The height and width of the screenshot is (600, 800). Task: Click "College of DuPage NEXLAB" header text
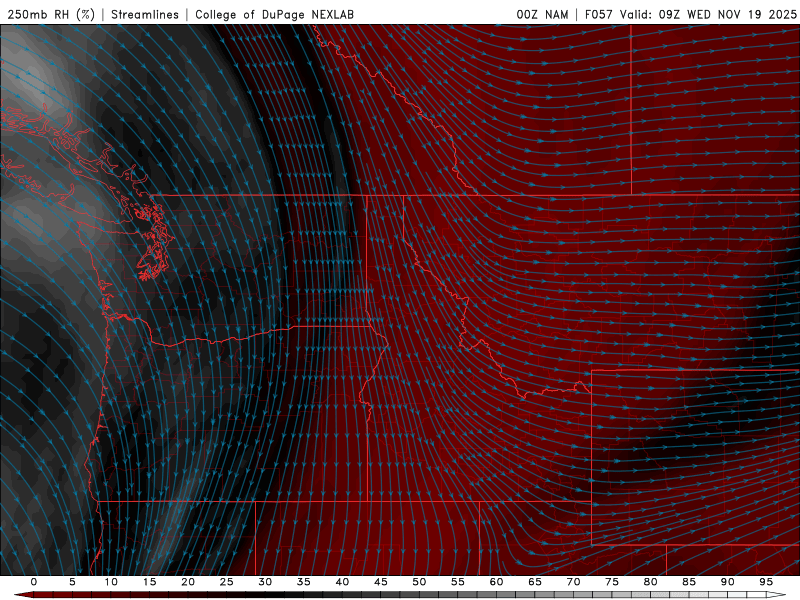tap(274, 14)
